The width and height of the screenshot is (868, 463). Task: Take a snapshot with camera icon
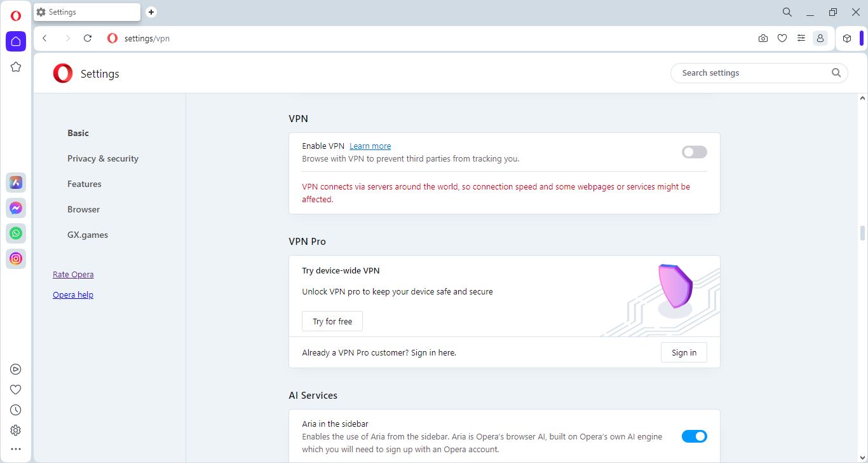click(x=763, y=38)
